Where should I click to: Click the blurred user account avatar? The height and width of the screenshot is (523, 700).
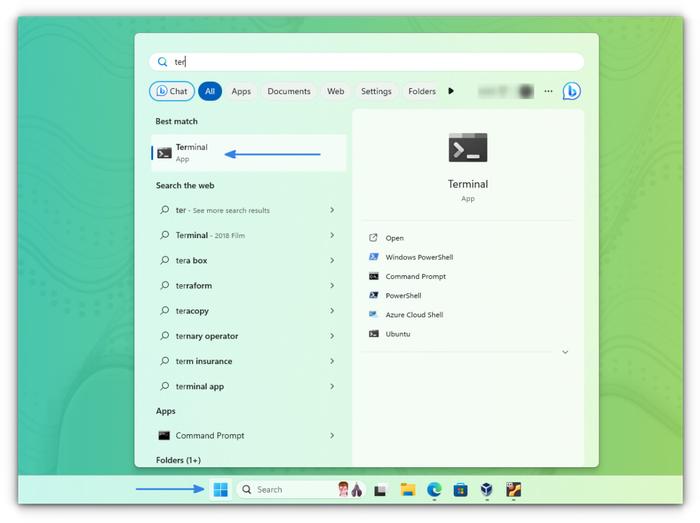click(526, 91)
